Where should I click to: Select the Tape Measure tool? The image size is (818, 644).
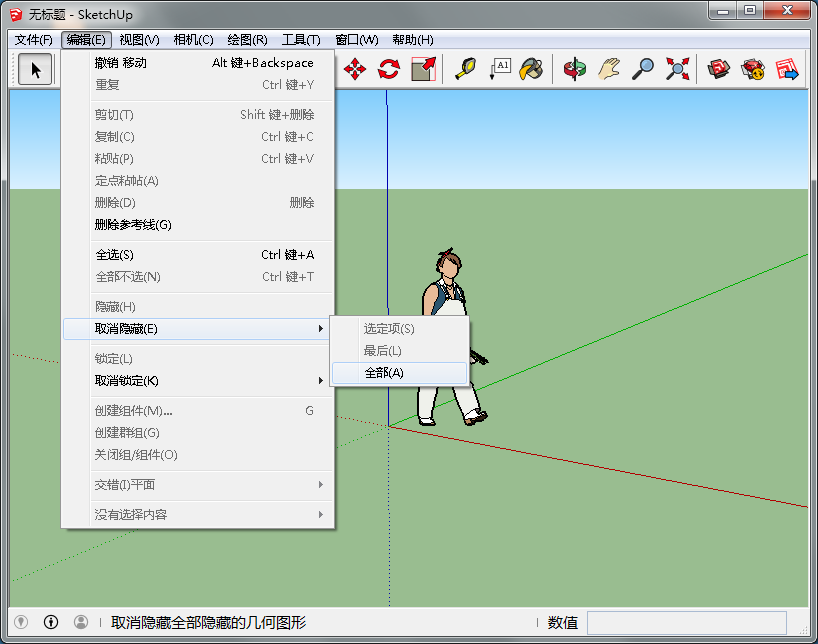point(465,69)
